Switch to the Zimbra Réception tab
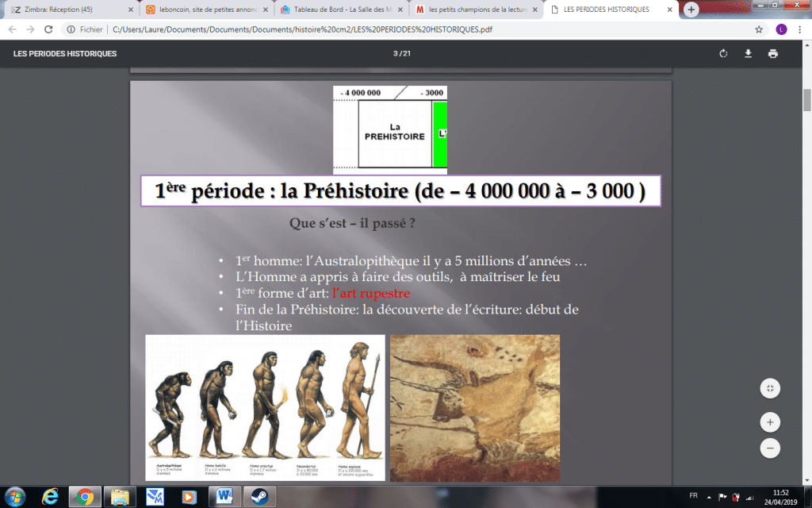Screen dimensions: 812x508 click(67, 10)
